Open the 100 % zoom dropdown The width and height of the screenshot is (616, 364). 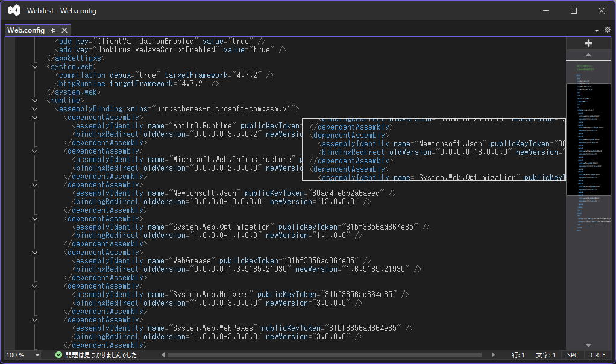(x=37, y=356)
